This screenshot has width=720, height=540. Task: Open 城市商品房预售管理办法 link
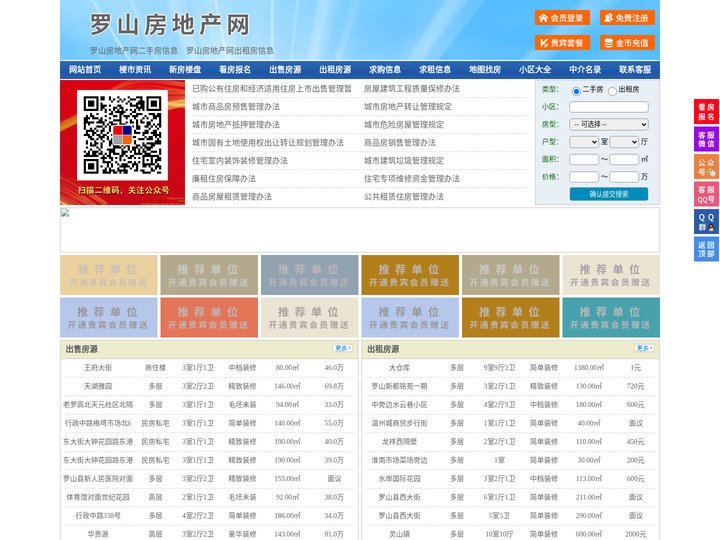tap(236, 107)
